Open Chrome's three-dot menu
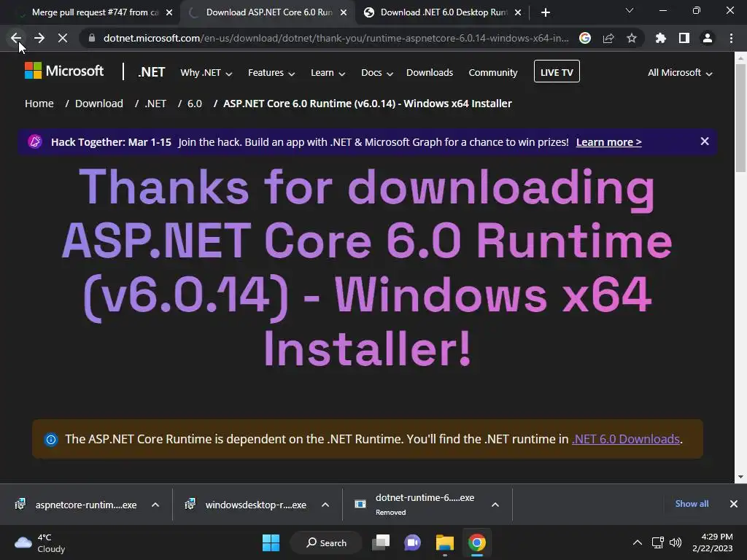Screen dimensions: 747x560 coord(731,38)
